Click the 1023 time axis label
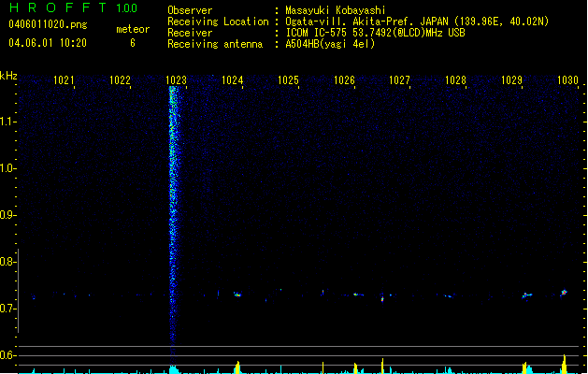The width and height of the screenshot is (588, 374). (176, 80)
